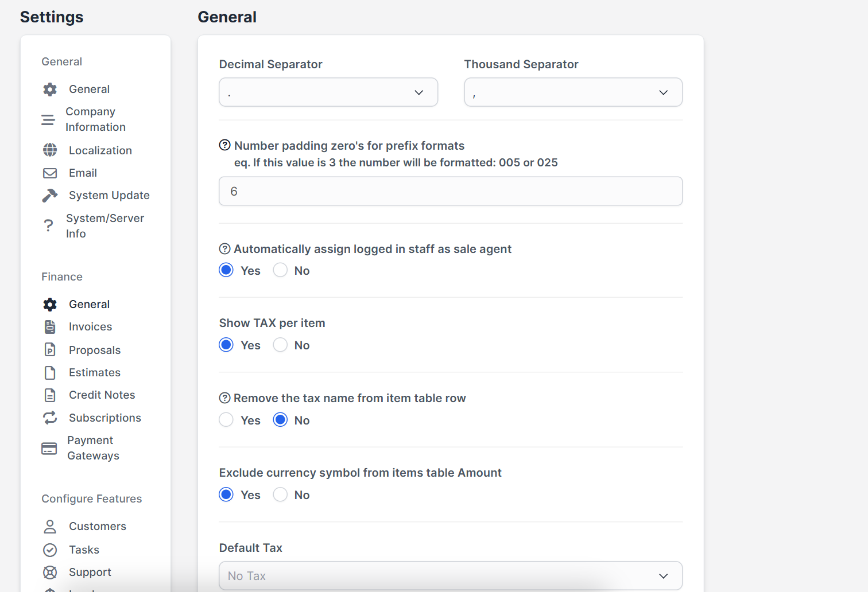Click the System/Server Info question mark icon
This screenshot has width=868, height=592.
click(48, 226)
